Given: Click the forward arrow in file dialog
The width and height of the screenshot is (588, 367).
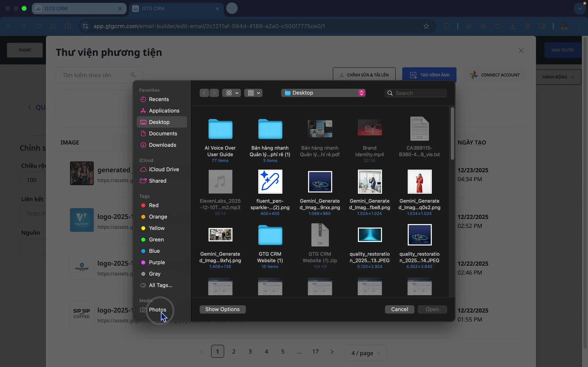Looking at the screenshot, I should pyautogui.click(x=214, y=93).
